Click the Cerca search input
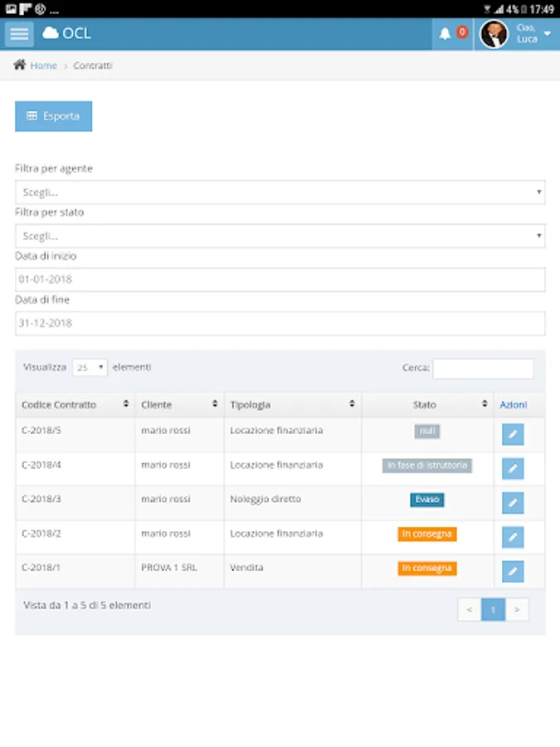The image size is (560, 747). pos(483,369)
